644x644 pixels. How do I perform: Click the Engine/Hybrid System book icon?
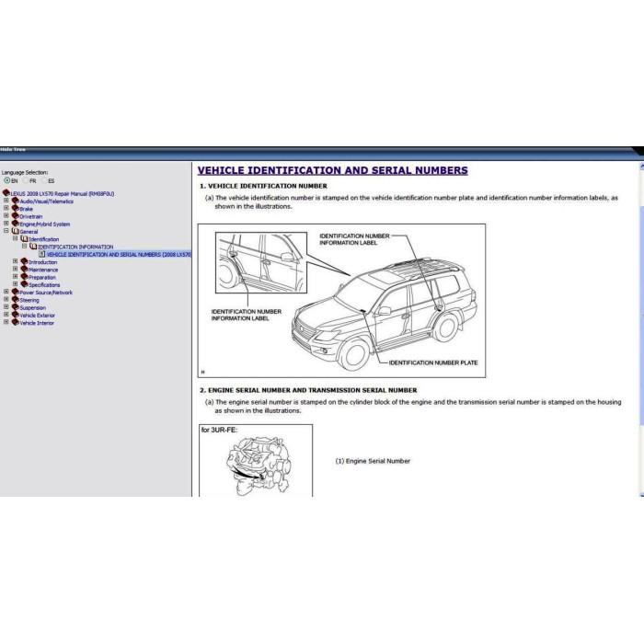(x=16, y=224)
